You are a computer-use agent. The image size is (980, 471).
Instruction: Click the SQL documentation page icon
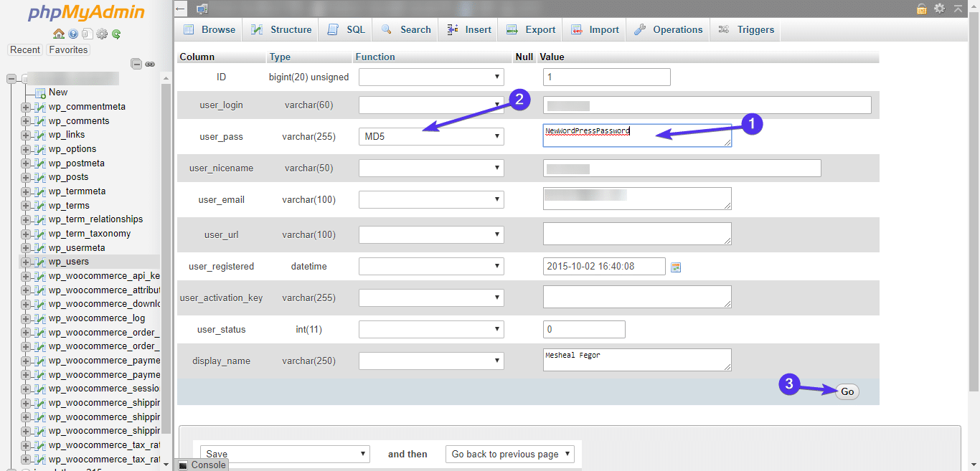(x=88, y=34)
